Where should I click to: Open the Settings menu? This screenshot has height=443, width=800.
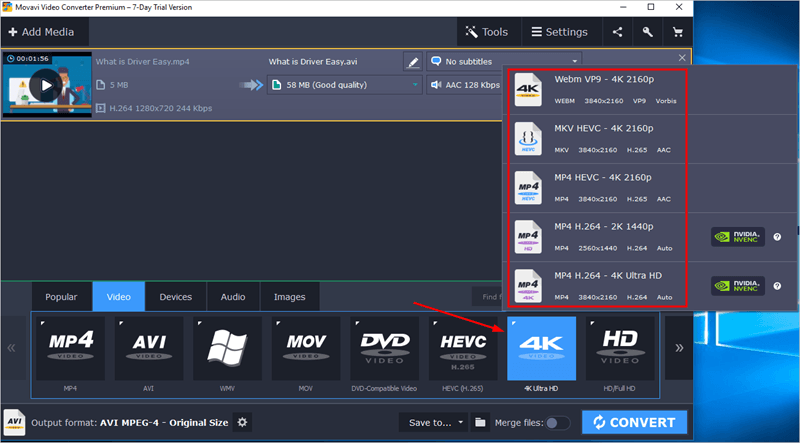(x=560, y=32)
